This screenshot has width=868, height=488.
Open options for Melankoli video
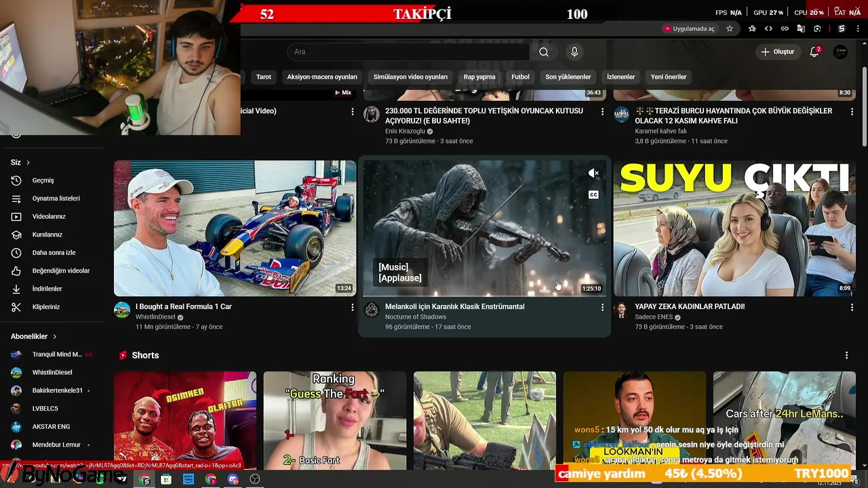[x=602, y=307]
